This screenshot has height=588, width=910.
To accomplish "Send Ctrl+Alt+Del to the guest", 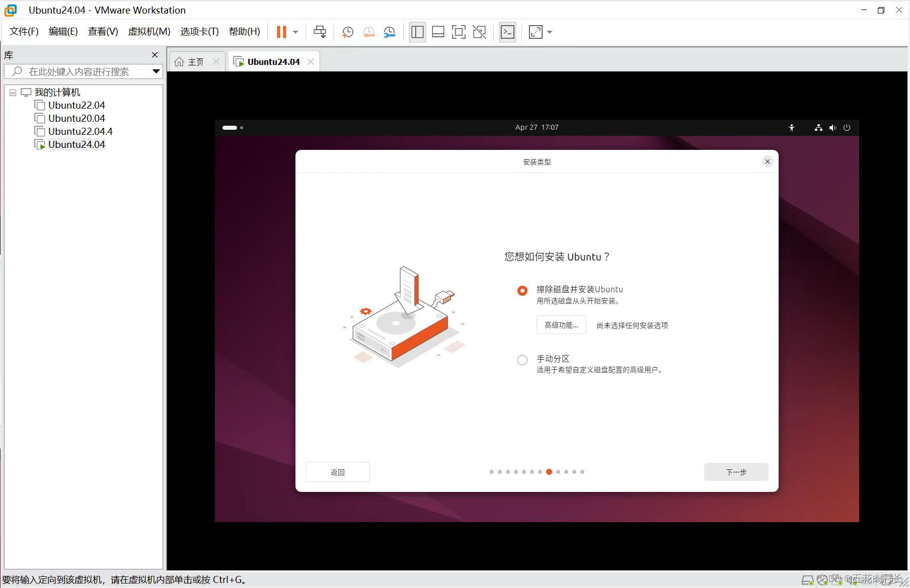I will click(x=320, y=32).
